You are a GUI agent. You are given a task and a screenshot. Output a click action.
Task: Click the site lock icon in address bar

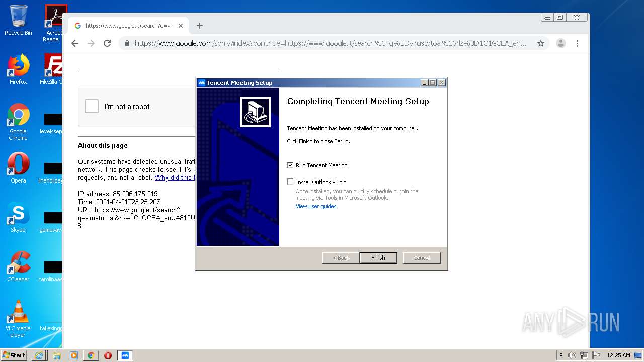[127, 43]
